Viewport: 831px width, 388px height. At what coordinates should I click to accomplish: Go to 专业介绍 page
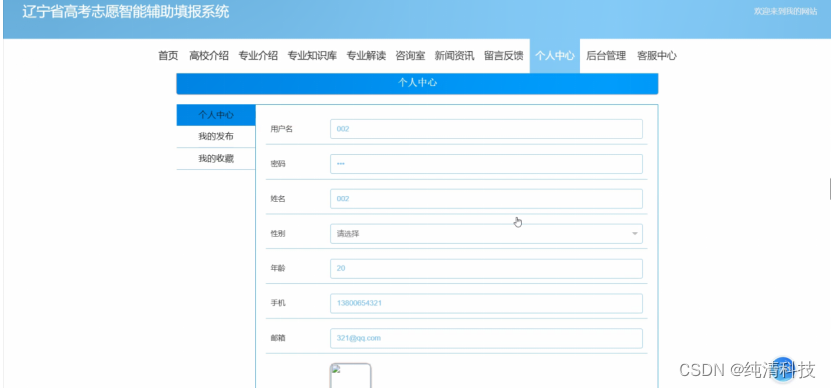[x=258, y=56]
